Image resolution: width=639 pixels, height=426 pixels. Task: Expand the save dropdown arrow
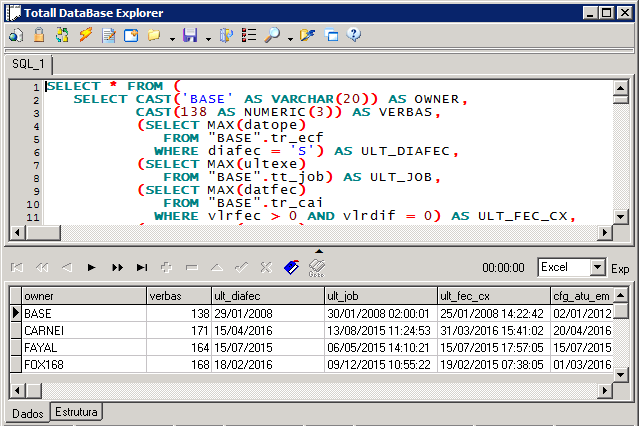[208, 39]
